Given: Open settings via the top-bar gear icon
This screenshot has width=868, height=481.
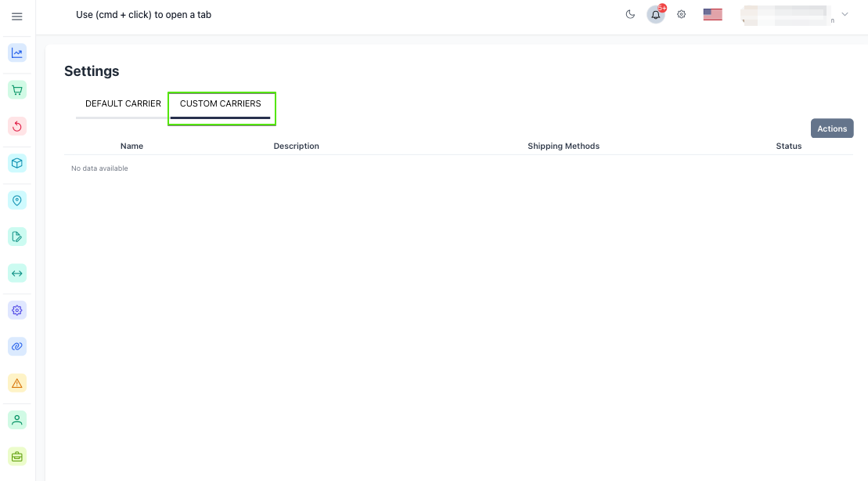Looking at the screenshot, I should coord(681,14).
